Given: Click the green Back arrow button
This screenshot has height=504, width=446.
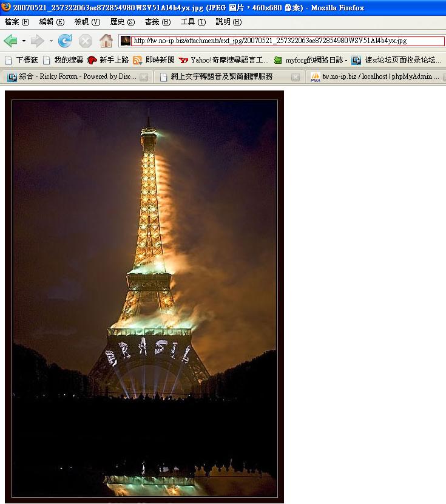Looking at the screenshot, I should pyautogui.click(x=10, y=41).
